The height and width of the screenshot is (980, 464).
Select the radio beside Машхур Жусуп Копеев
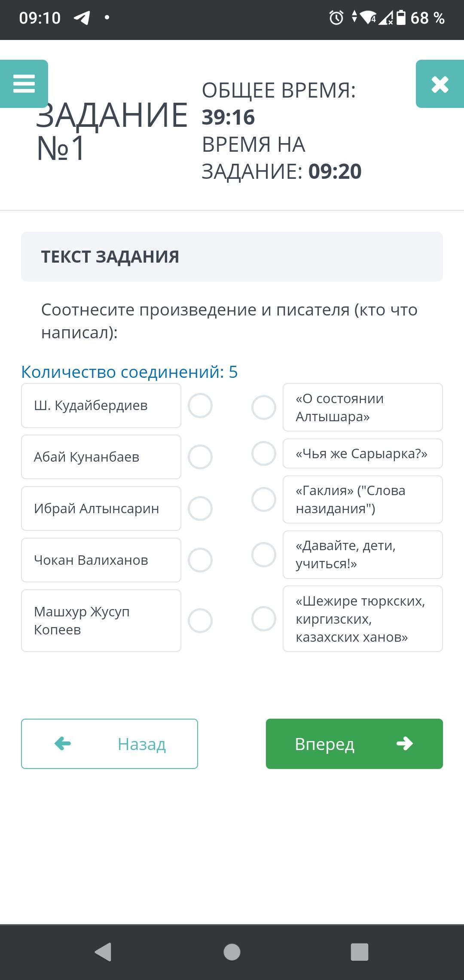(x=200, y=621)
